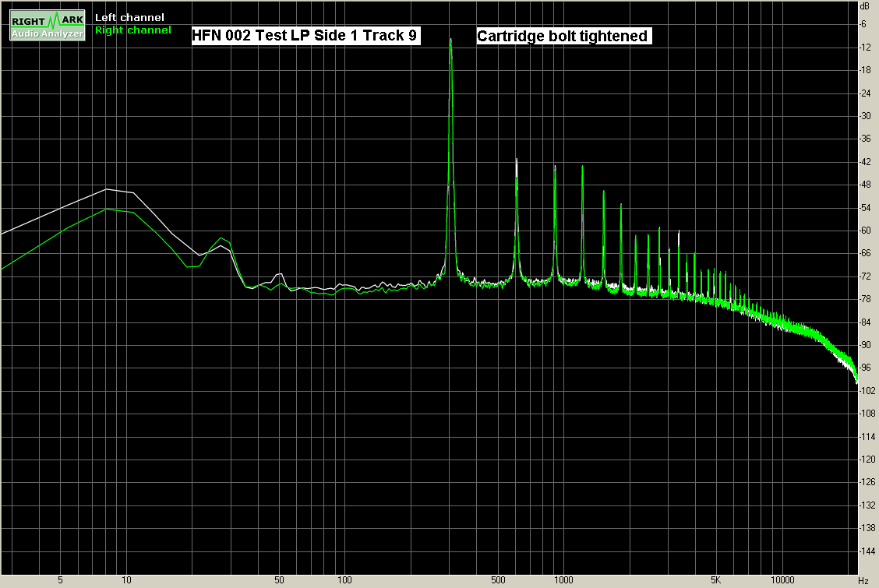Click the -36 dB axis value
The height and width of the screenshot is (588, 879).
pyautogui.click(x=866, y=139)
